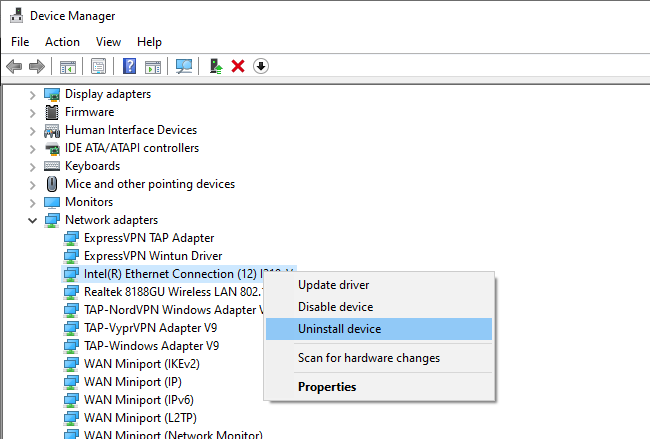
Task: Expand the Keyboards category
Action: (33, 166)
